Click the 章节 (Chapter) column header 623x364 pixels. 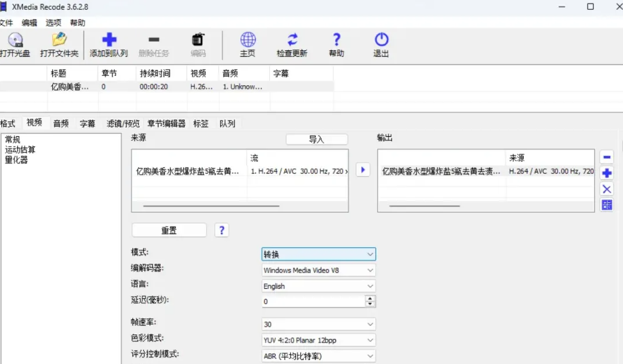click(x=117, y=74)
